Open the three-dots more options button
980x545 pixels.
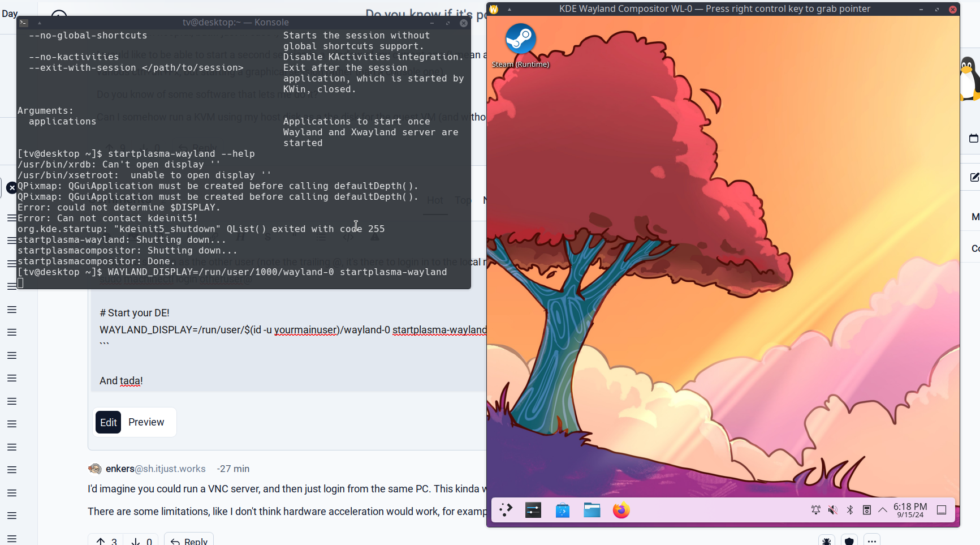872,541
